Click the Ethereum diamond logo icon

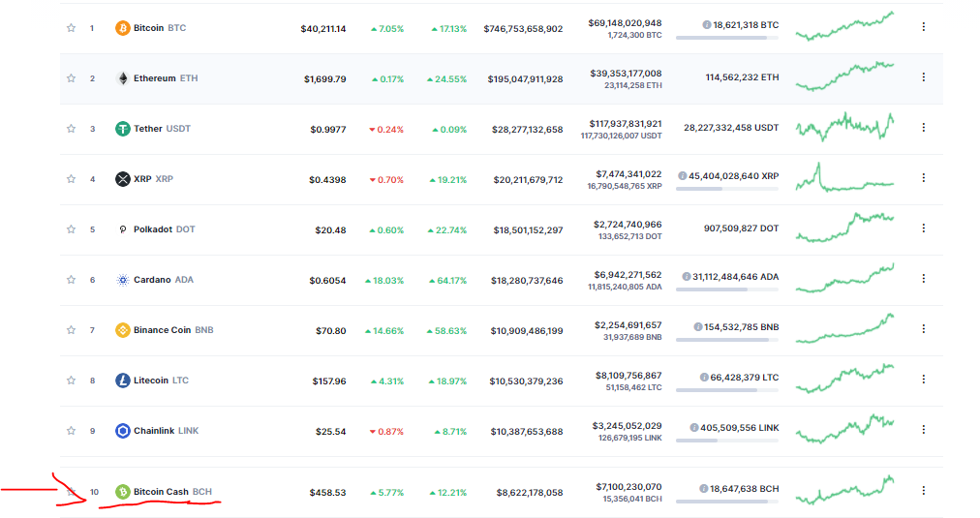[122, 78]
